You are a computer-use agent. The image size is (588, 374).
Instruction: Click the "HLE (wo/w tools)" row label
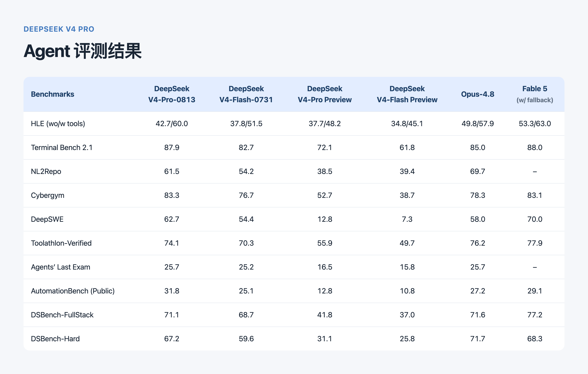58,124
